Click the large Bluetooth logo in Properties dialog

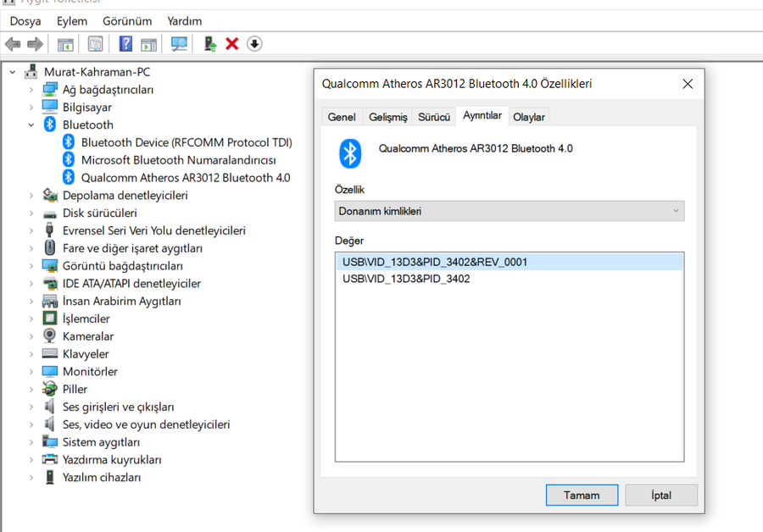(350, 153)
